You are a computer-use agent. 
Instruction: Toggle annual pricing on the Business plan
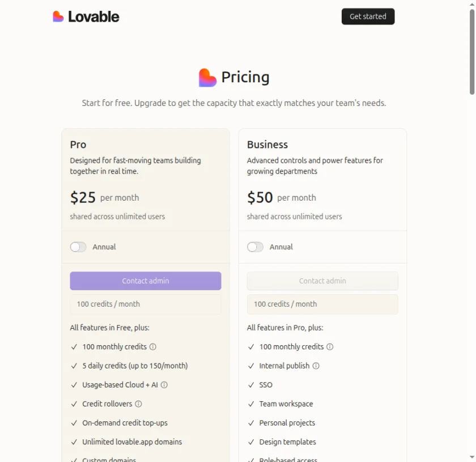tap(255, 247)
